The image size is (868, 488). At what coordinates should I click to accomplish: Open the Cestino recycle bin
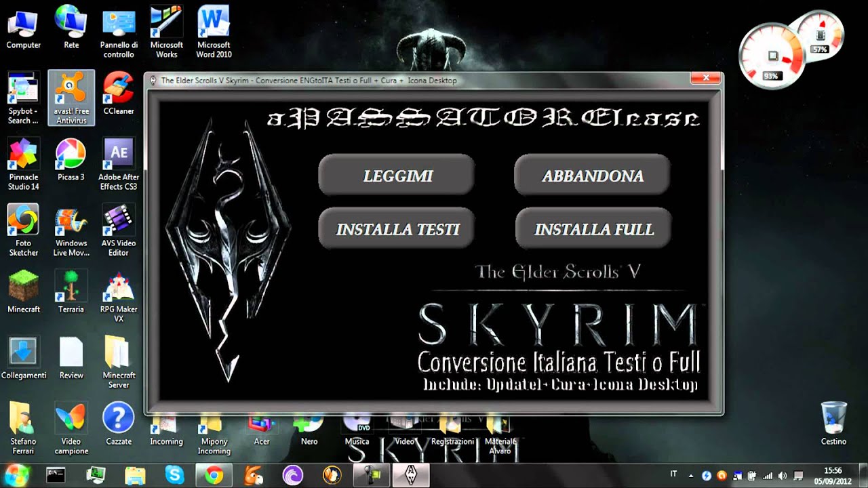[x=833, y=424]
